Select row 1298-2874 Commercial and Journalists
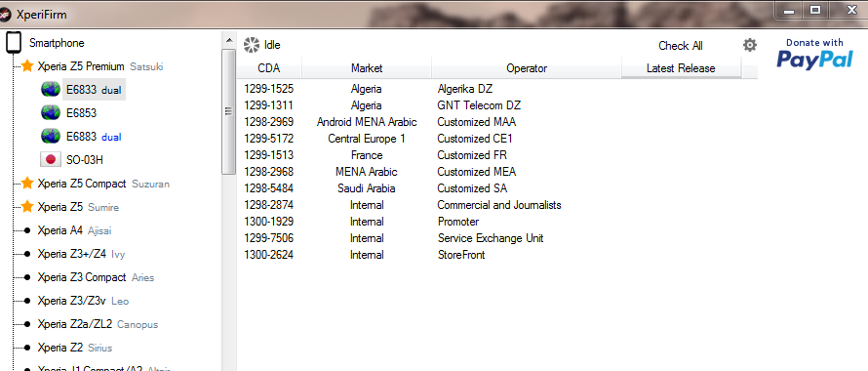868x371 pixels. tap(497, 205)
